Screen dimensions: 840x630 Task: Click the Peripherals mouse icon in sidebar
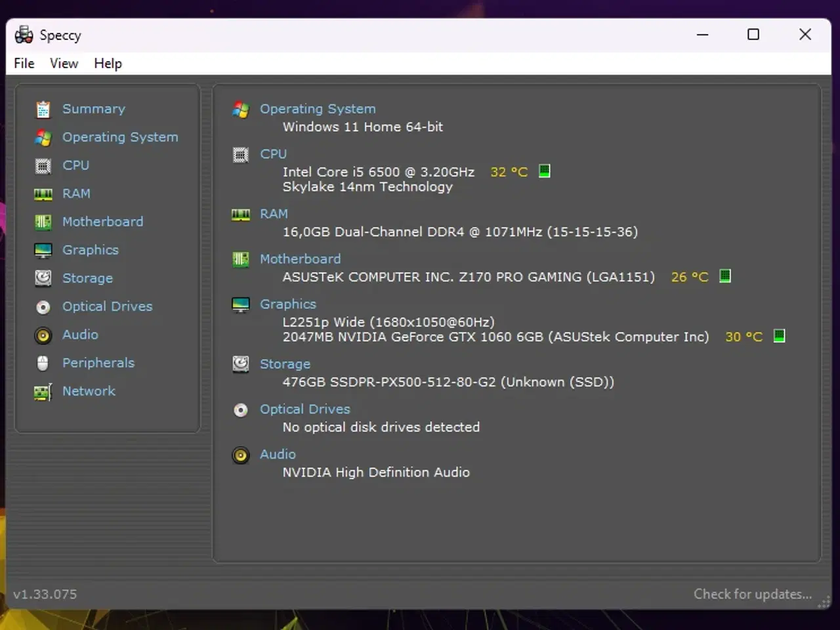coord(43,363)
